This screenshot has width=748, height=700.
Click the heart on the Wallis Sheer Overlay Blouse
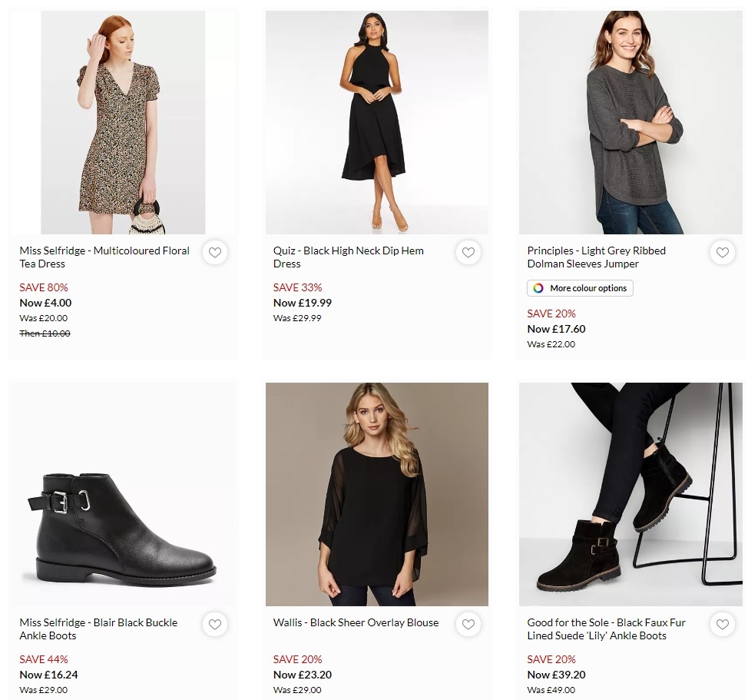coord(468,625)
